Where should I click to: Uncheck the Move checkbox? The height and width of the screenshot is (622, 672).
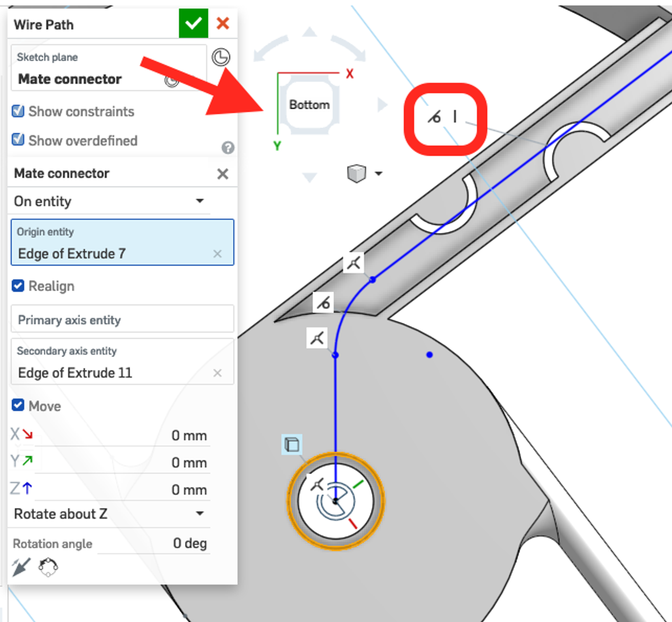point(18,406)
